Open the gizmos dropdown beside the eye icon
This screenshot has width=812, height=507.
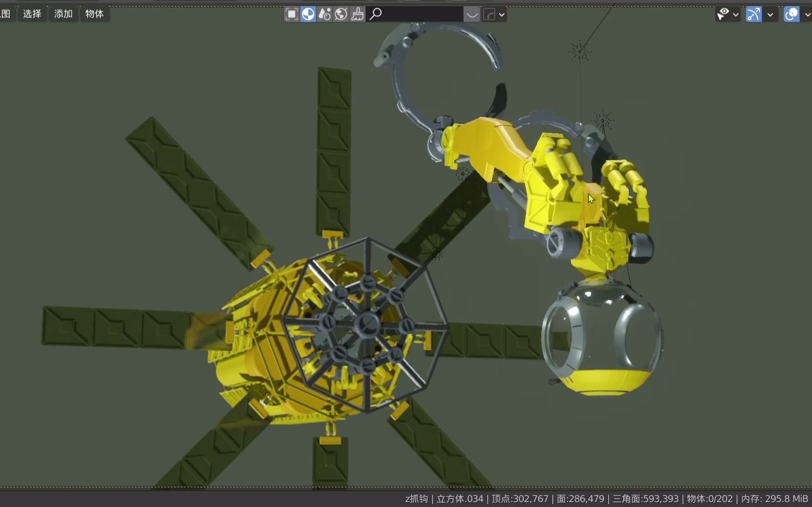735,14
